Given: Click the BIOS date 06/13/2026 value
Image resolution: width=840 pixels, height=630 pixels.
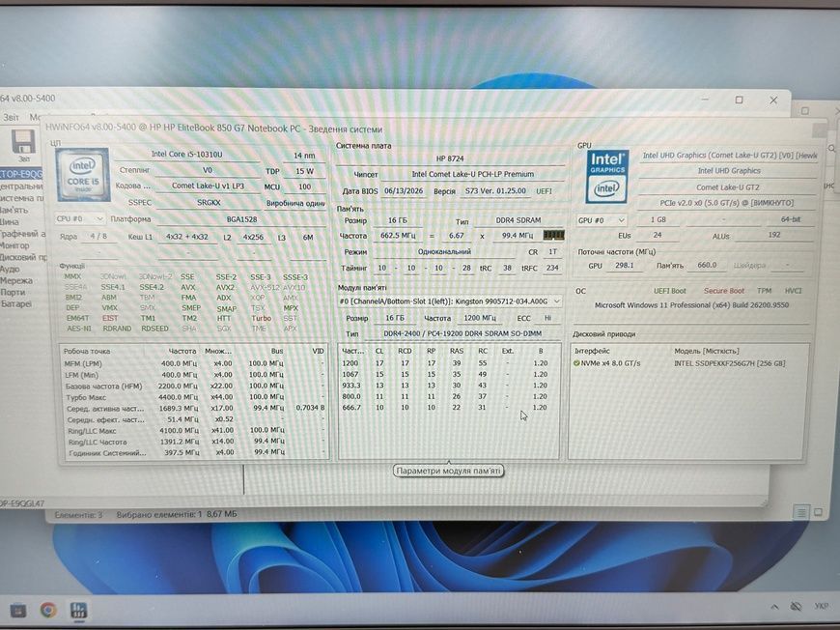Looking at the screenshot, I should coord(404,191).
